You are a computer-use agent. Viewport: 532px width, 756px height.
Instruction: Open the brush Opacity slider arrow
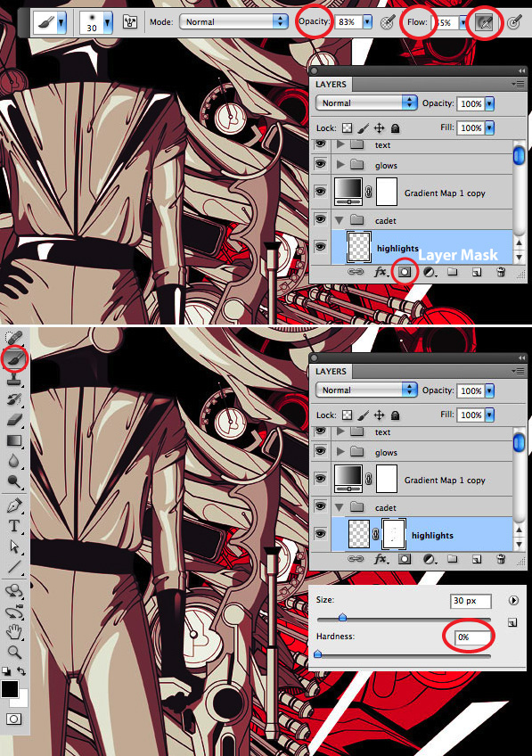coord(367,21)
